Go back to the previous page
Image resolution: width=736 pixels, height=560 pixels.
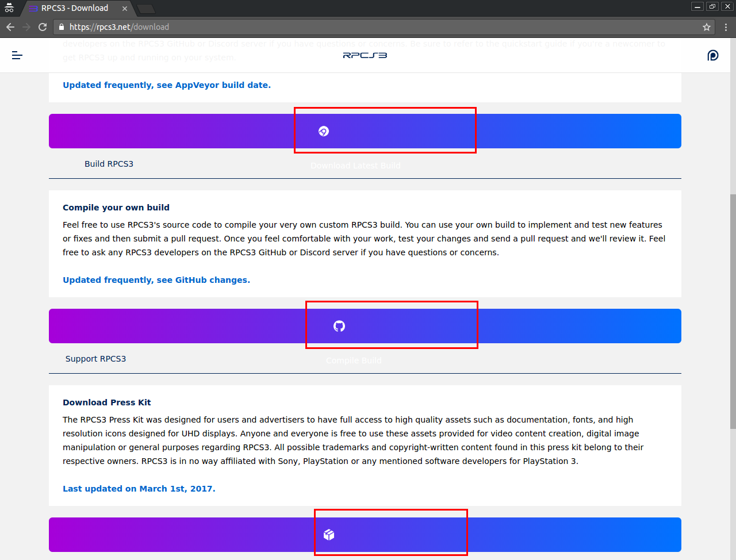point(10,27)
